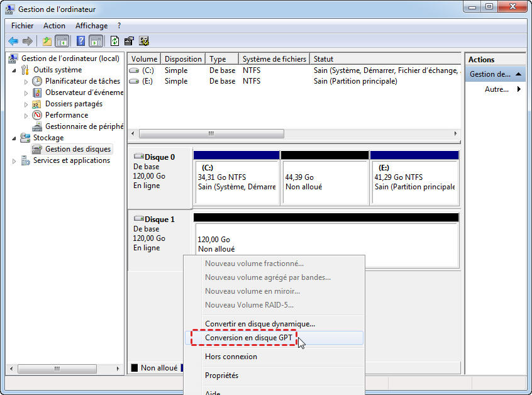
Task: Click the Services et applications icon
Action: coord(25,160)
